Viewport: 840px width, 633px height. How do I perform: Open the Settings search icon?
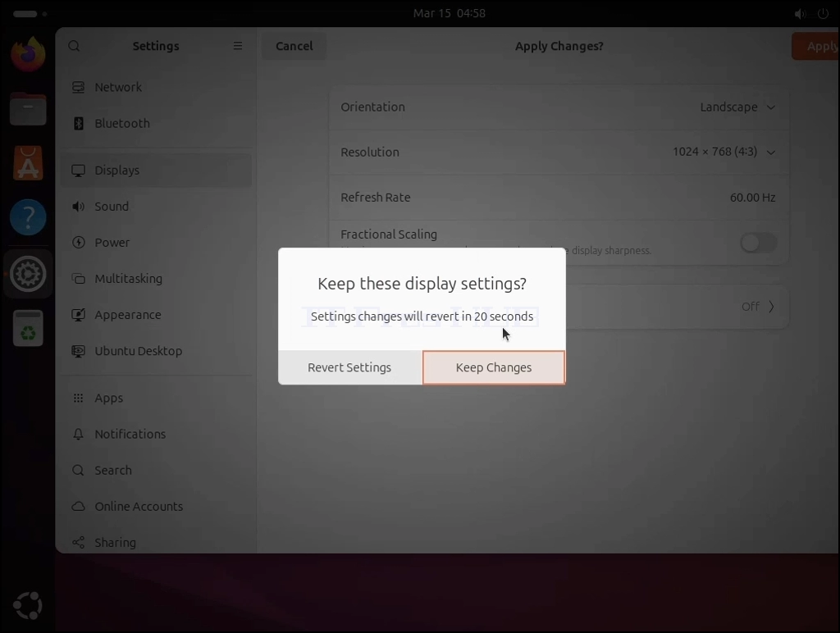coord(74,46)
